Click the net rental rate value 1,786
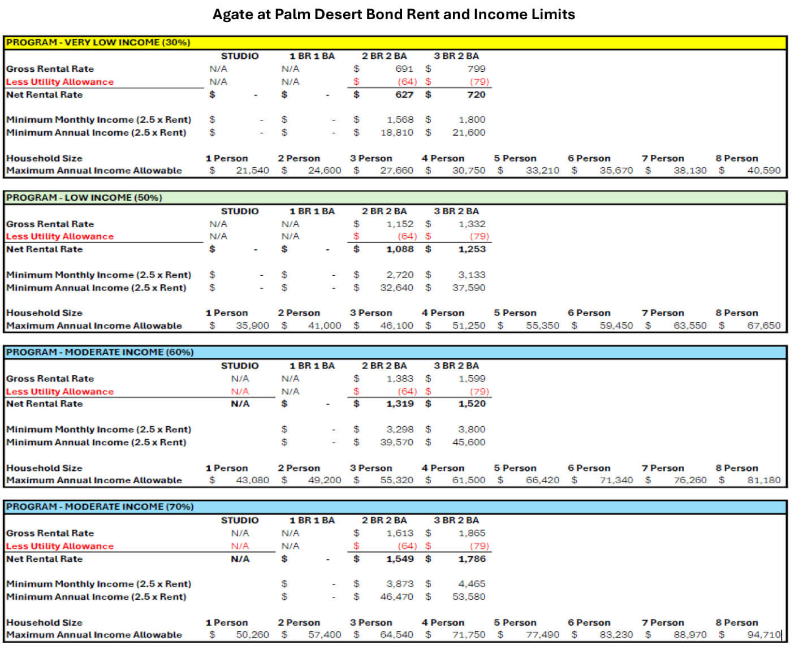 pos(472,559)
